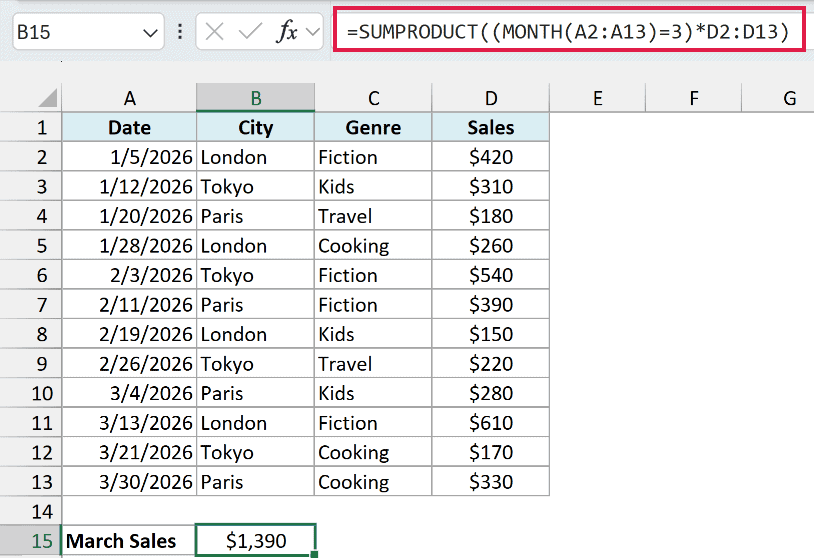Confirm formula with the checkmark icon
814x558 pixels.
click(250, 32)
